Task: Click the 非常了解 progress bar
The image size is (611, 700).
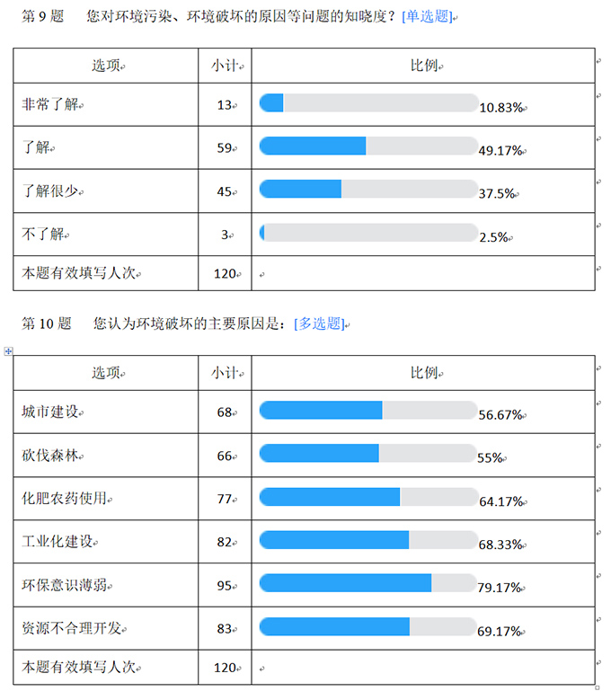Action: click(x=368, y=102)
